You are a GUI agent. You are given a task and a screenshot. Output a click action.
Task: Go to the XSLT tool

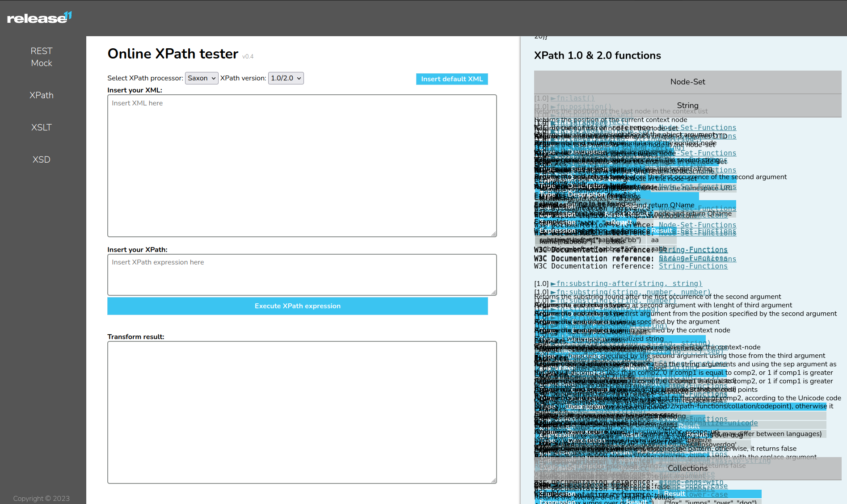click(x=42, y=127)
